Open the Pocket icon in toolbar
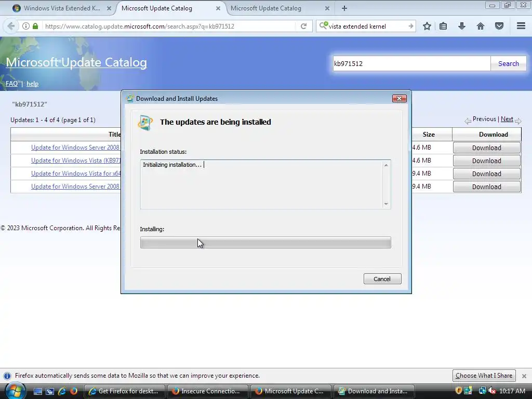 499,26
